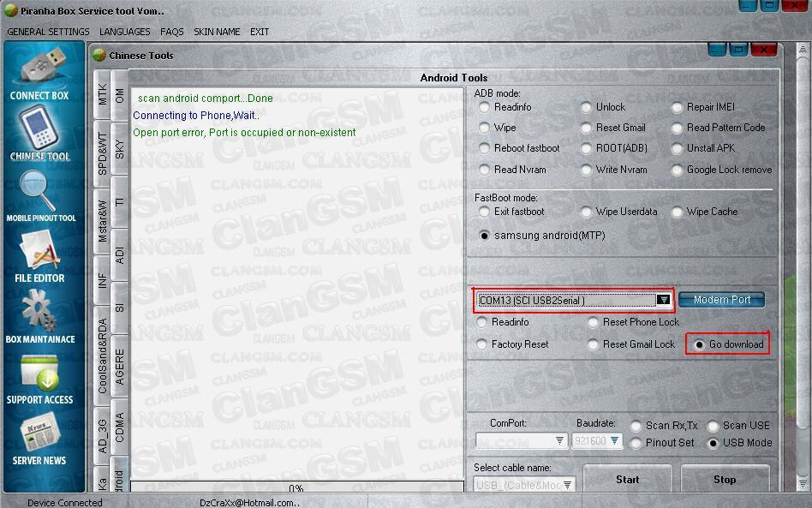This screenshot has width=812, height=508.
Task: Select Reboot fastboot option
Action: click(x=484, y=148)
